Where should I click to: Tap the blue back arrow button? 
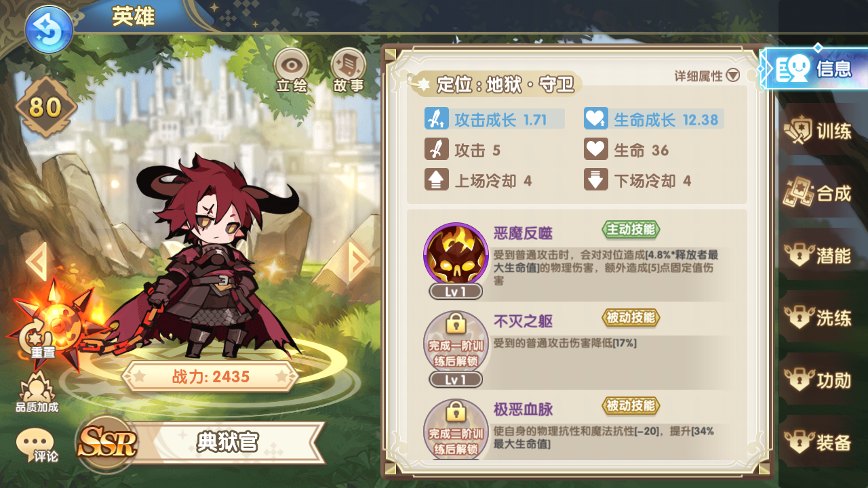pyautogui.click(x=49, y=29)
